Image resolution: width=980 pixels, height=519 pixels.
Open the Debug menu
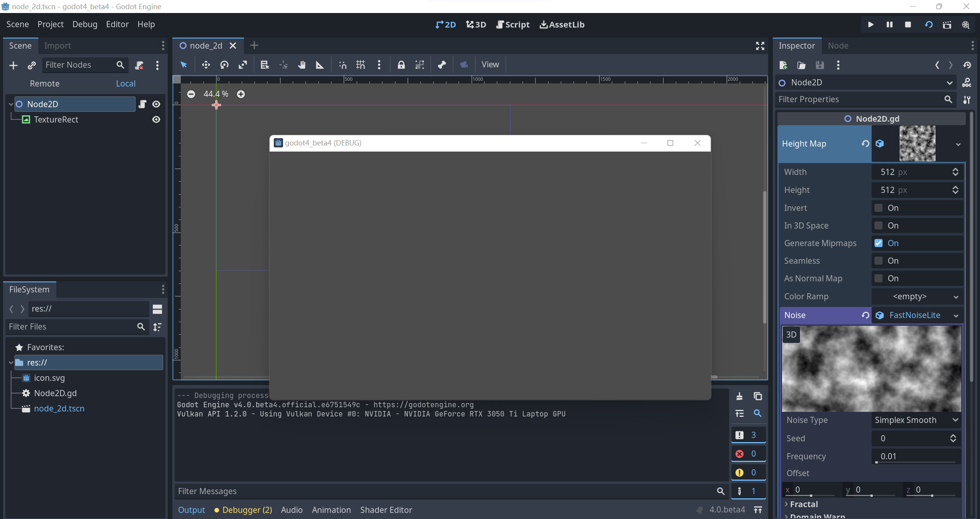pyautogui.click(x=85, y=24)
